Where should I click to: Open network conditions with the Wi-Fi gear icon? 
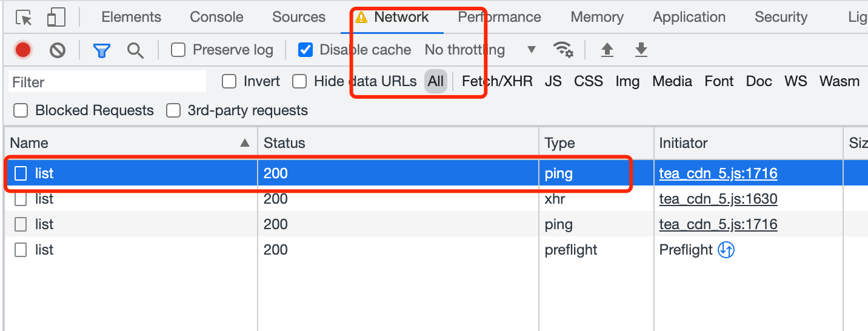(563, 50)
